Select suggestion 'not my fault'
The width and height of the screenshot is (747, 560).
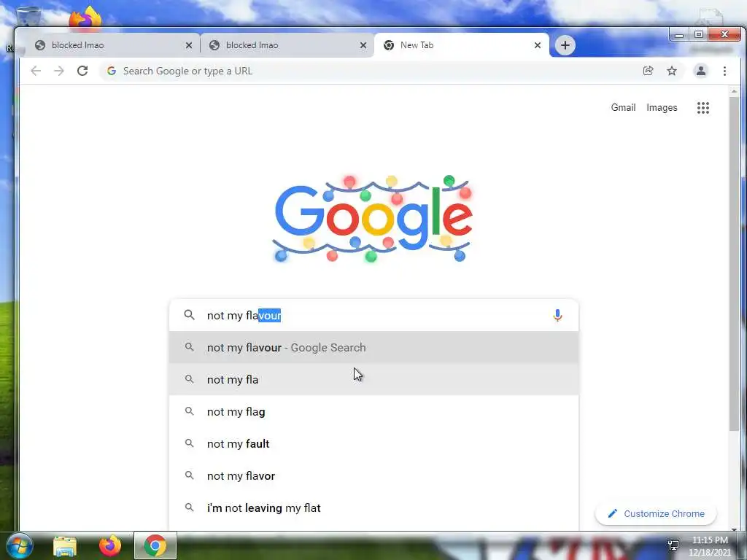(374, 444)
